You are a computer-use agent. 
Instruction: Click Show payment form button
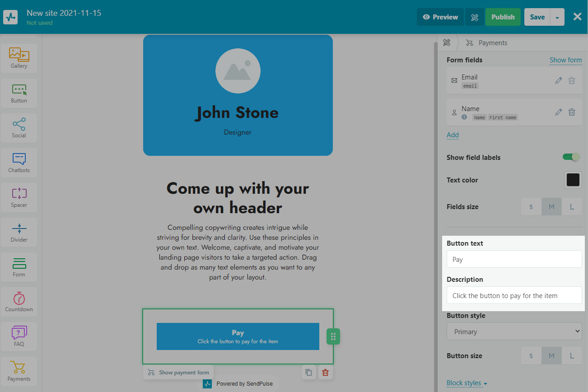[x=178, y=373]
